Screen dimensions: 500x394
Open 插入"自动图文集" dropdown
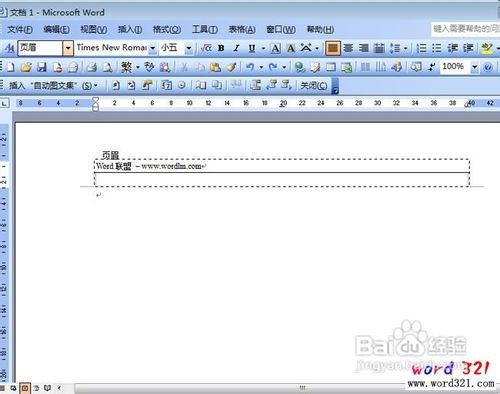[x=53, y=86]
